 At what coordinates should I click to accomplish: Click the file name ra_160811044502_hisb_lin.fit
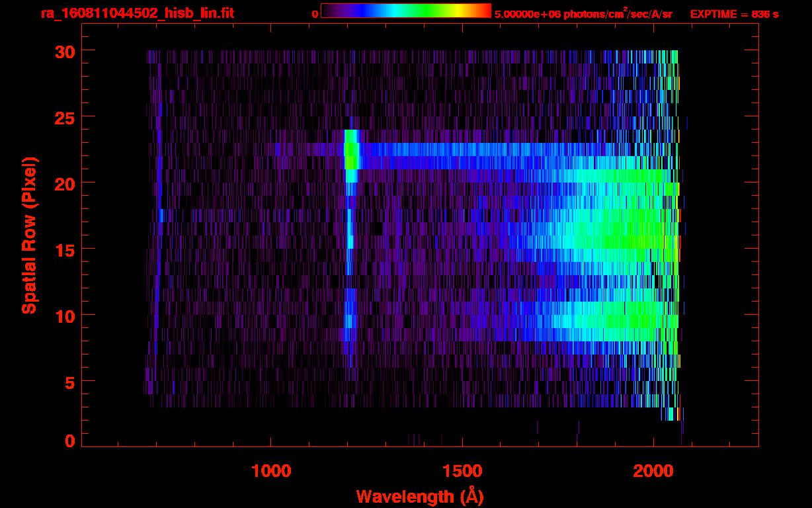click(x=136, y=13)
